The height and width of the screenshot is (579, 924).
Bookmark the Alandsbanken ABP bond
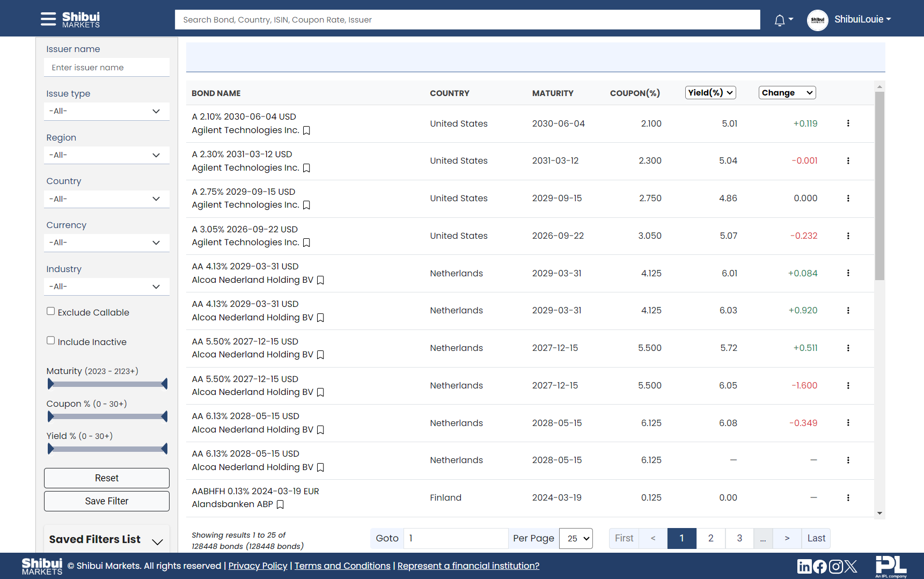(x=280, y=504)
